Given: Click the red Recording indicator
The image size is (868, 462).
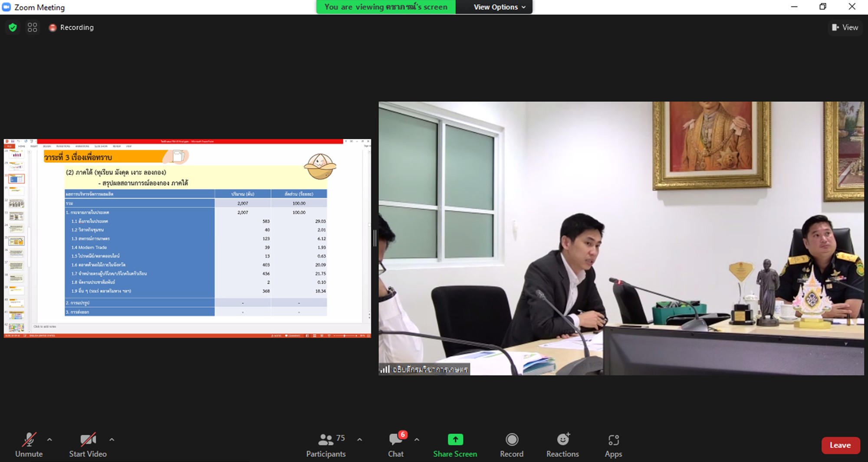Looking at the screenshot, I should [71, 27].
